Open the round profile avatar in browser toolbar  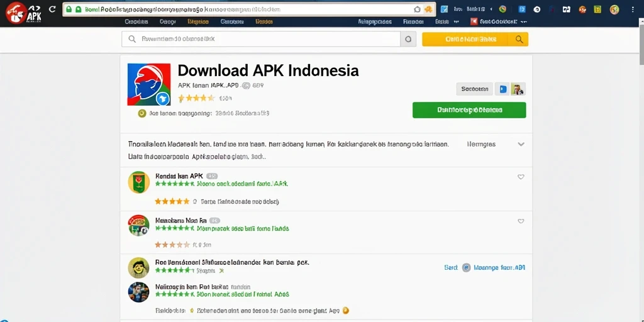(x=614, y=9)
